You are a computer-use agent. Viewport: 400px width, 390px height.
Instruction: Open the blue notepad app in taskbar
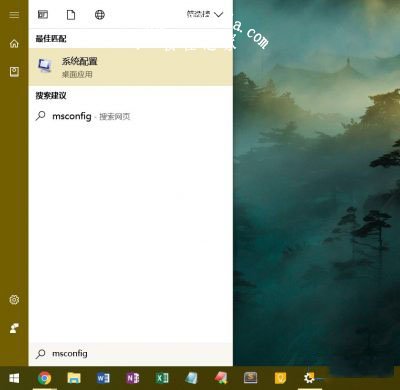coord(191,378)
